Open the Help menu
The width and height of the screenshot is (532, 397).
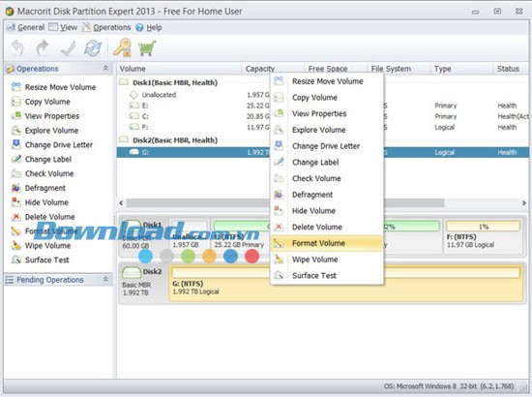149,27
